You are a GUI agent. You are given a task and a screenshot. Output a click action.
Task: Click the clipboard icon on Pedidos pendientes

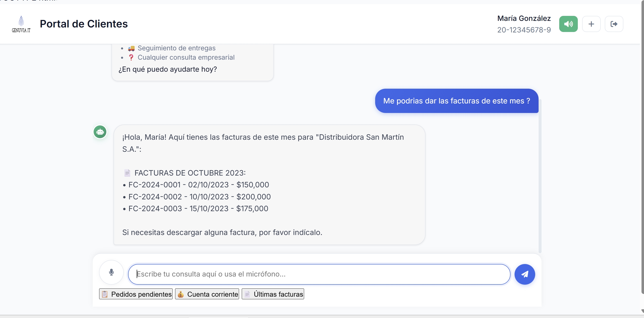[x=105, y=294]
